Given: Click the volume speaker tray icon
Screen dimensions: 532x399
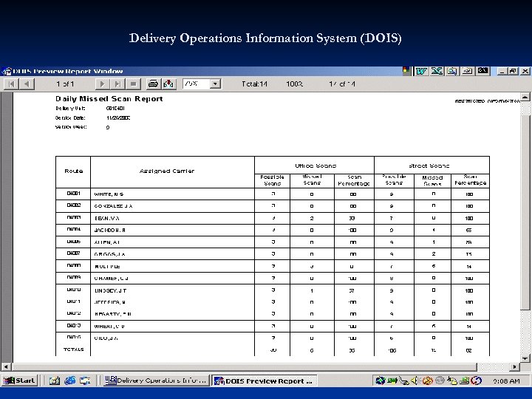Looking at the screenshot, I should click(415, 381).
